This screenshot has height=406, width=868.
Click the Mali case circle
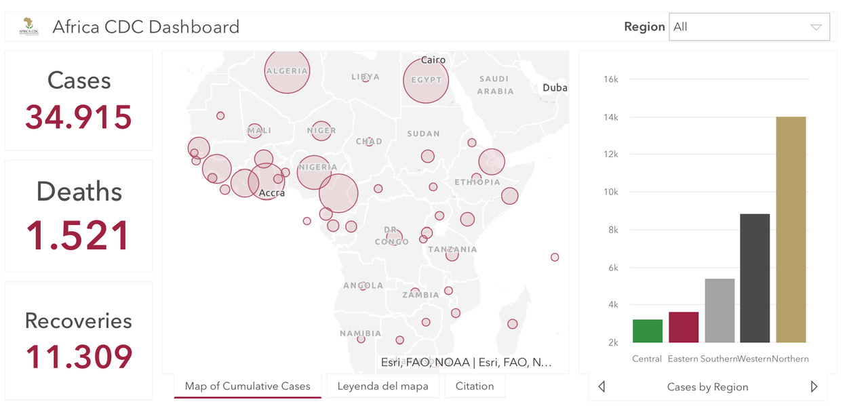point(255,130)
